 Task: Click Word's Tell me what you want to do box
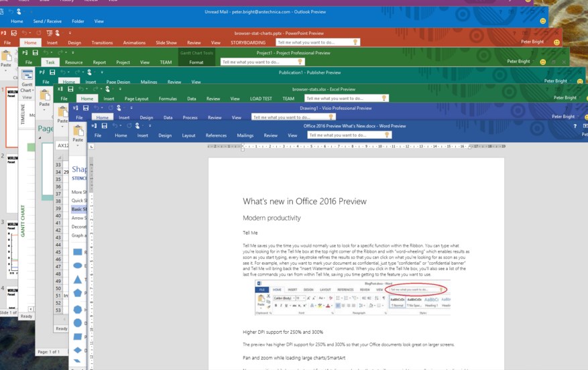click(x=349, y=135)
